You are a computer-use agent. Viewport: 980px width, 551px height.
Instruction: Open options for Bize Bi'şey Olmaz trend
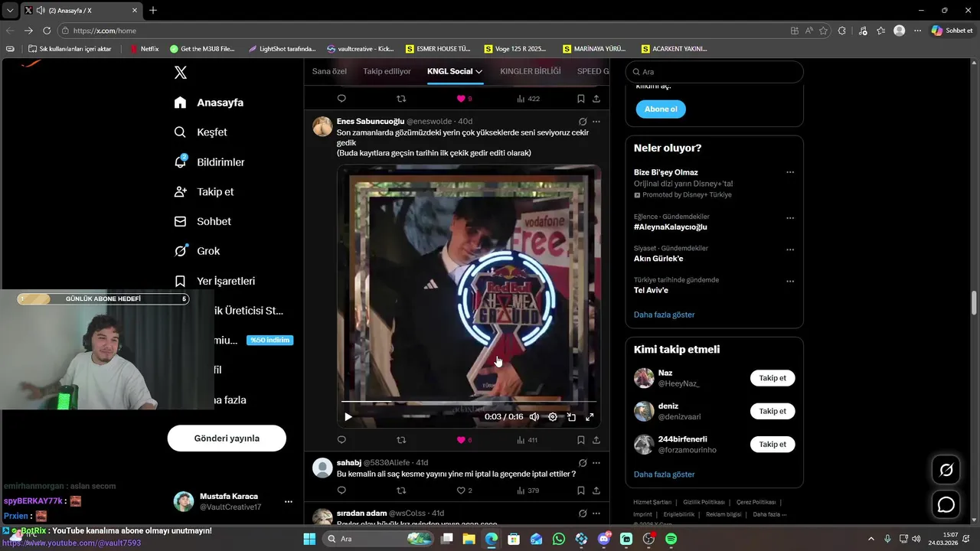(x=790, y=173)
